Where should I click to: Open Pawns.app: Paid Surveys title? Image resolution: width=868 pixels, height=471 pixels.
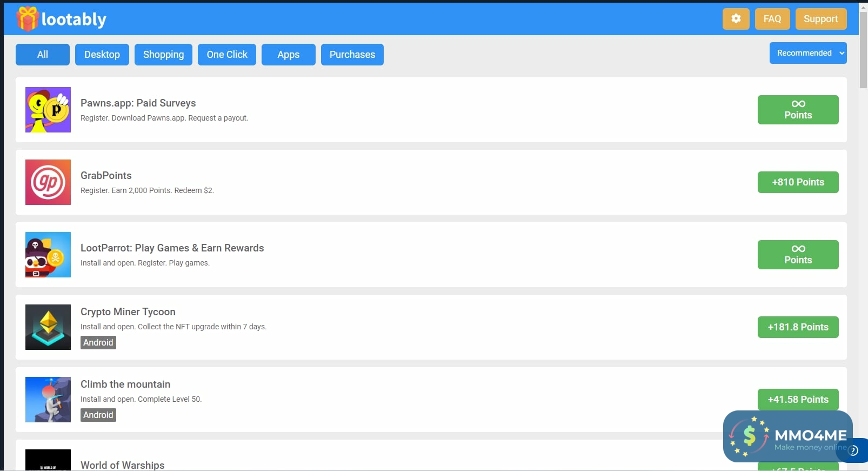[x=138, y=103]
